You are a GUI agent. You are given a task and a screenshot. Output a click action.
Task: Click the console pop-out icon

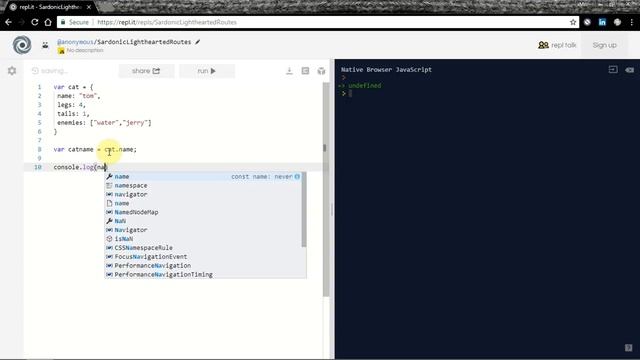pyautogui.click(x=613, y=70)
